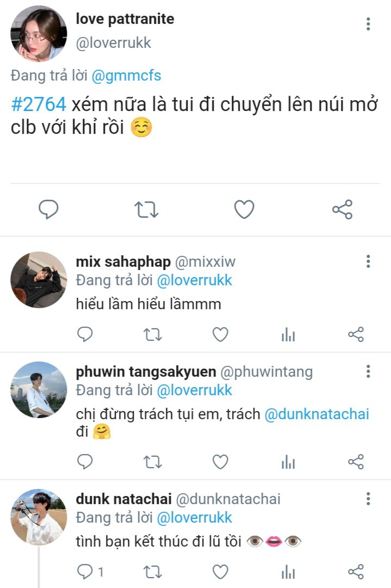View analytics of dunk natachai's reply
The image size is (391, 588).
[x=288, y=571]
